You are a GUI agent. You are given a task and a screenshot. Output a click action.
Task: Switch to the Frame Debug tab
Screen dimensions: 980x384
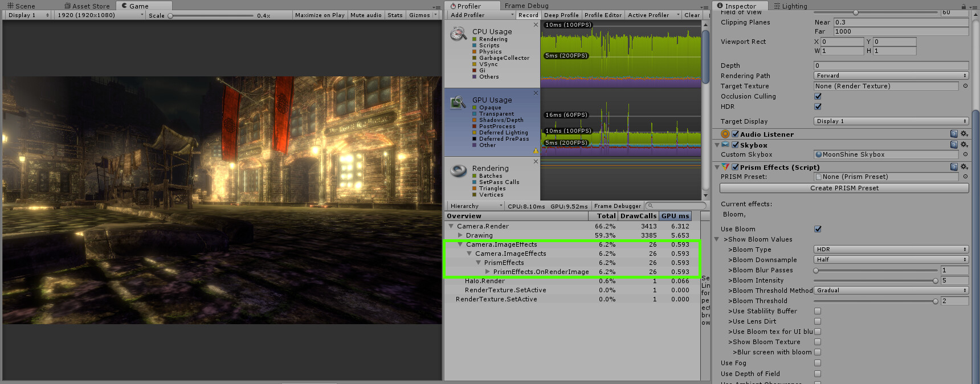click(x=526, y=6)
